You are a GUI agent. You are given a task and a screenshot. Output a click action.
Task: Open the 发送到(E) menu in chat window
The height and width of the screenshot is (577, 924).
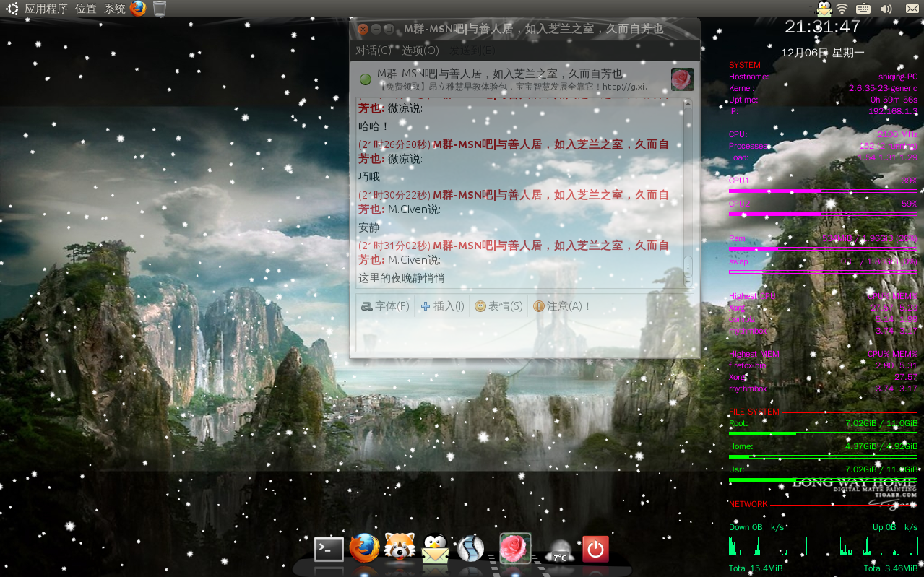coord(472,51)
